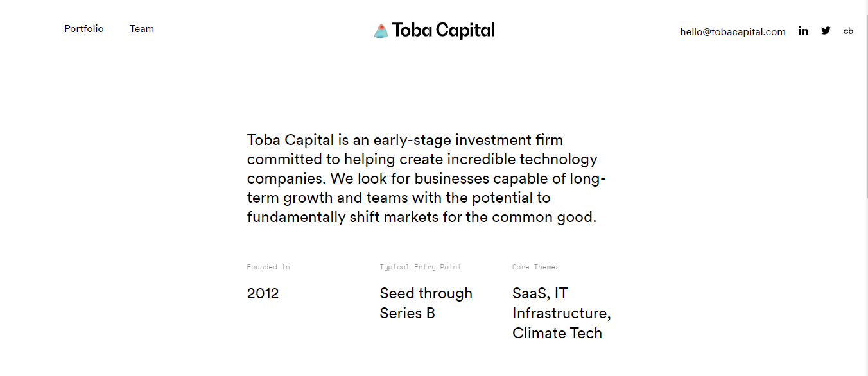
Task: Click the 'Core Themes' label
Action: tap(536, 267)
